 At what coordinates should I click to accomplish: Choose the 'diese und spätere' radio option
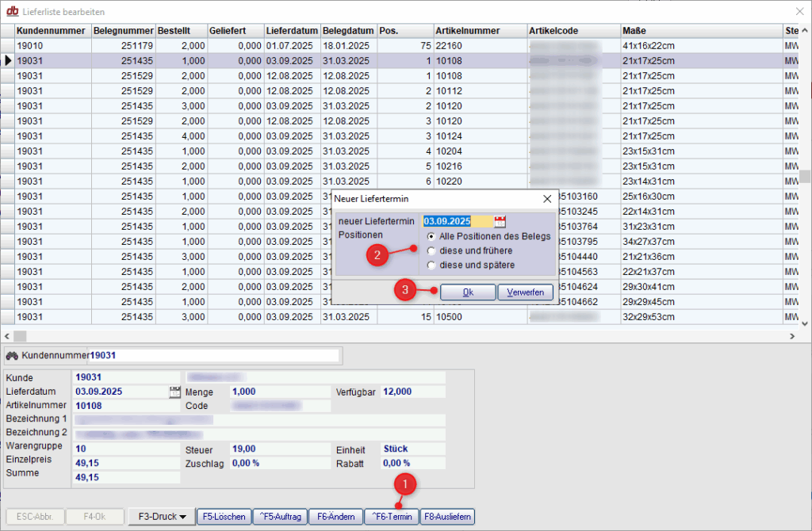(x=431, y=265)
